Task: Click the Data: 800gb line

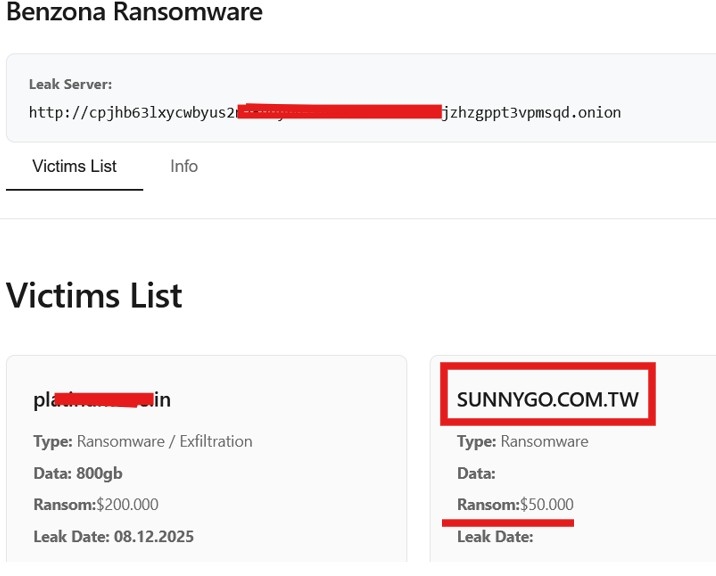Action: pos(79,473)
